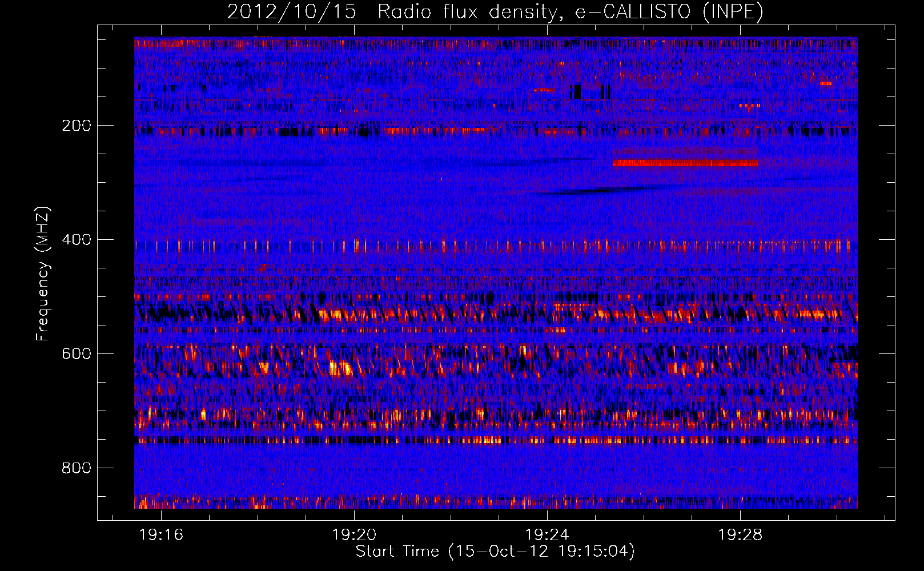Click the 19:24 time tick label
924x571 pixels.
(x=547, y=535)
